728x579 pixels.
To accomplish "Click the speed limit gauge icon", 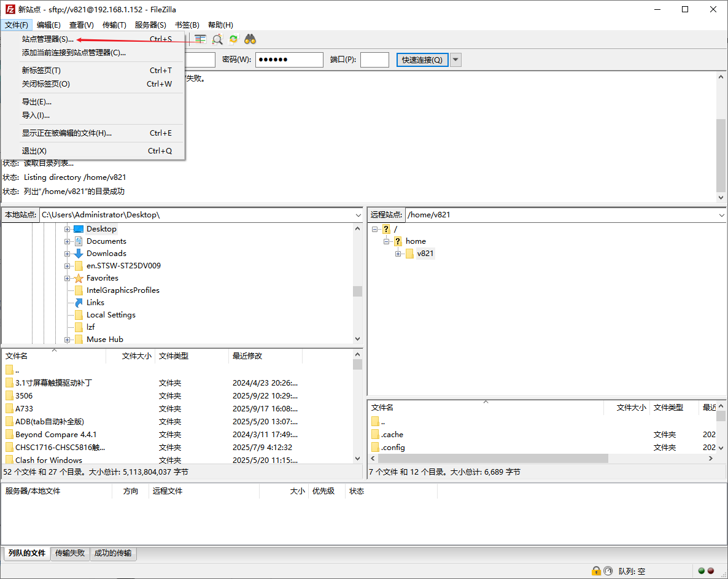I will point(608,571).
